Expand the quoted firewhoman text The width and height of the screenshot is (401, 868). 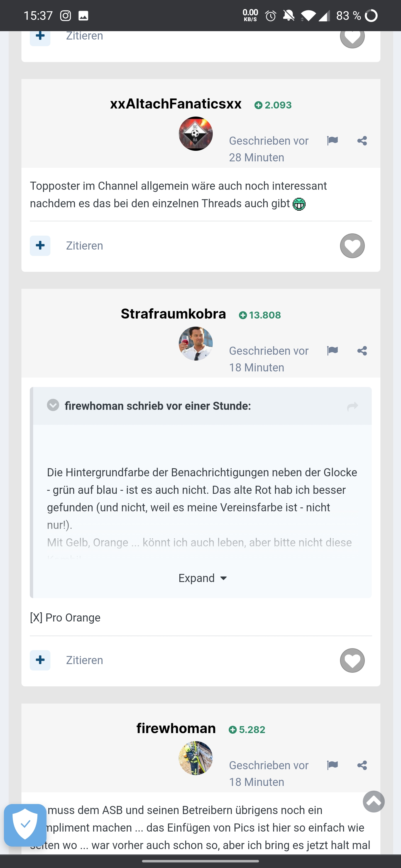tap(202, 578)
